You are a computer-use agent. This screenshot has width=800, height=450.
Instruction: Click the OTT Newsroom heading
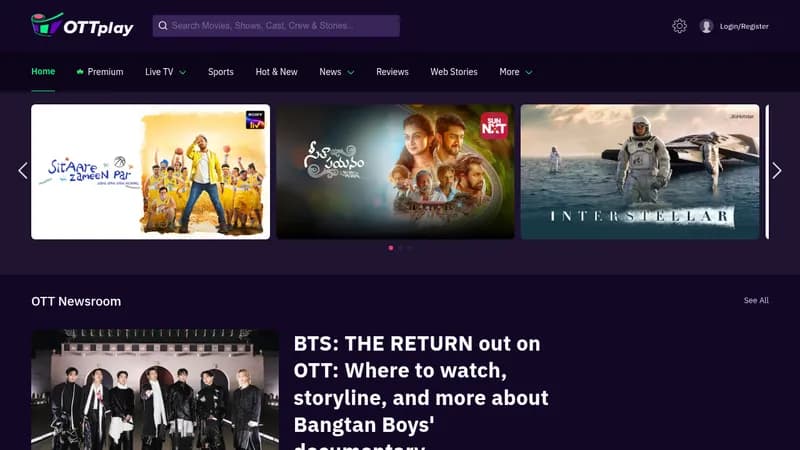tap(76, 302)
